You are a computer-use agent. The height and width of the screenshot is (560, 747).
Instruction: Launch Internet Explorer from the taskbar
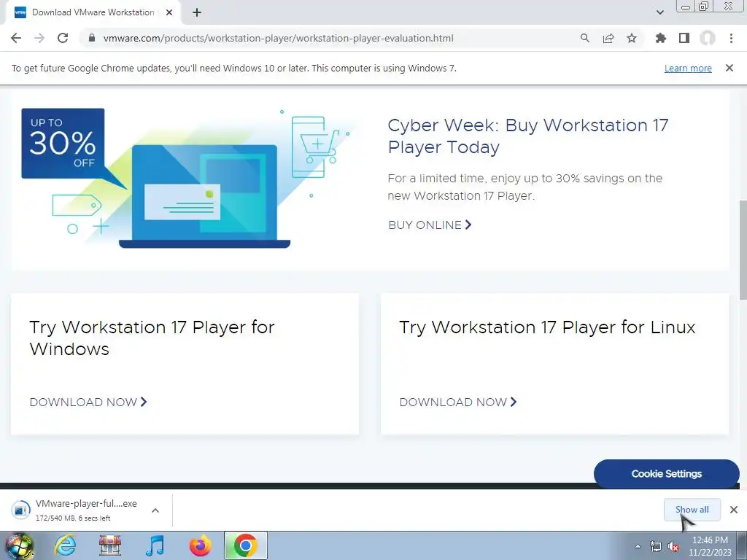[65, 545]
